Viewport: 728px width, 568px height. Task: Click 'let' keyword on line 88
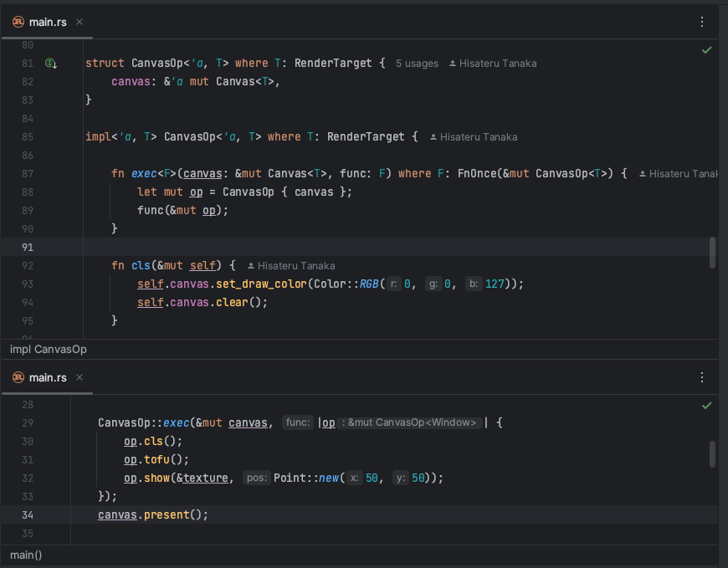(x=147, y=192)
